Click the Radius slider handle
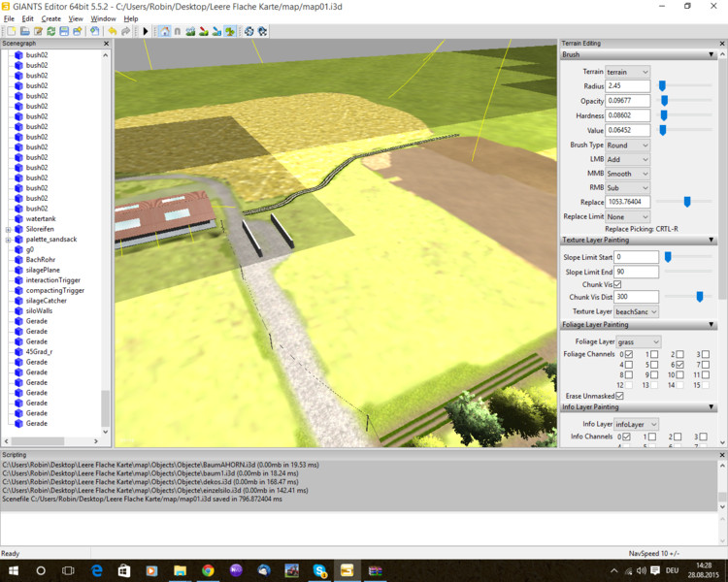This screenshot has width=728, height=582. pyautogui.click(x=663, y=85)
